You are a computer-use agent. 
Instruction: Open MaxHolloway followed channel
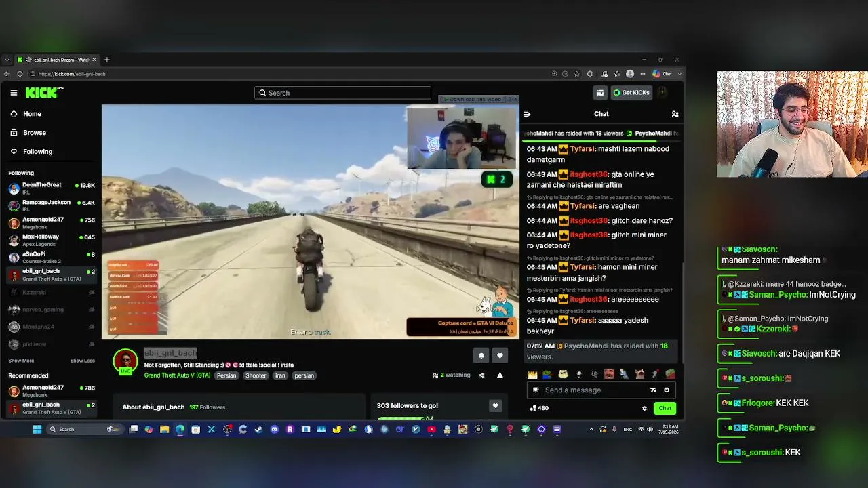(x=51, y=240)
